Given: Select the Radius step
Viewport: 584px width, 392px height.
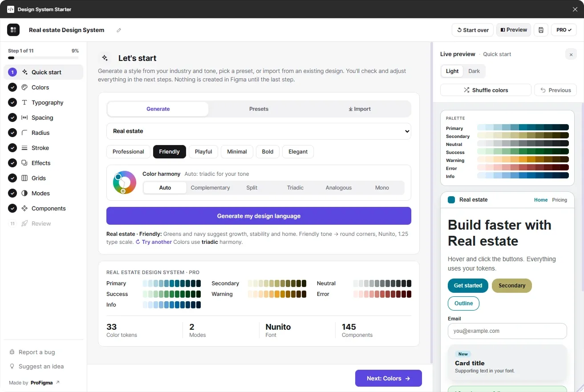Looking at the screenshot, I should (x=44, y=133).
